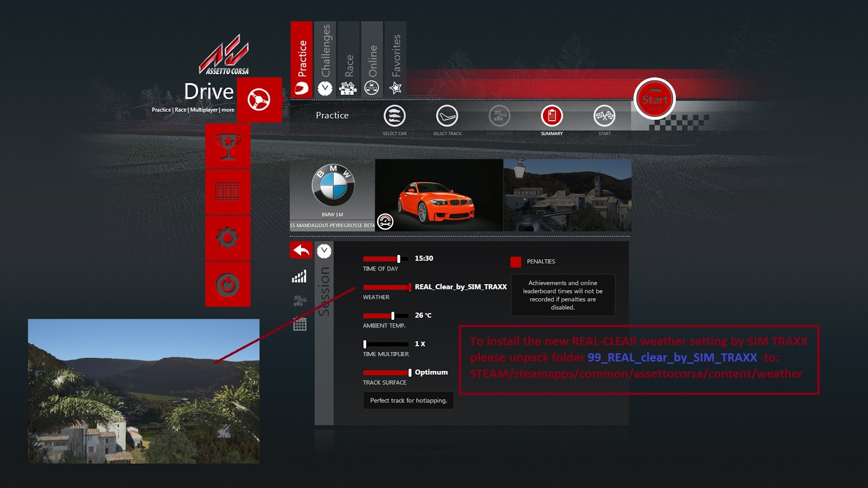
Task: Open the Practice mode tab
Action: click(302, 60)
